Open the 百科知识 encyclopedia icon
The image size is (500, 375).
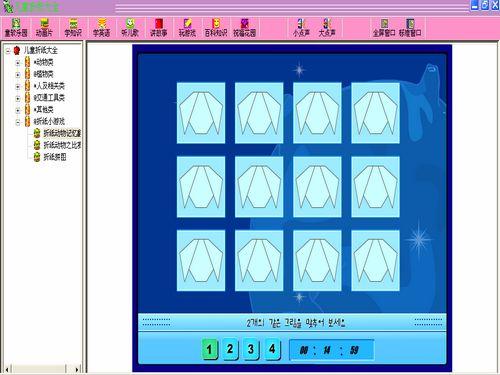click(216, 28)
